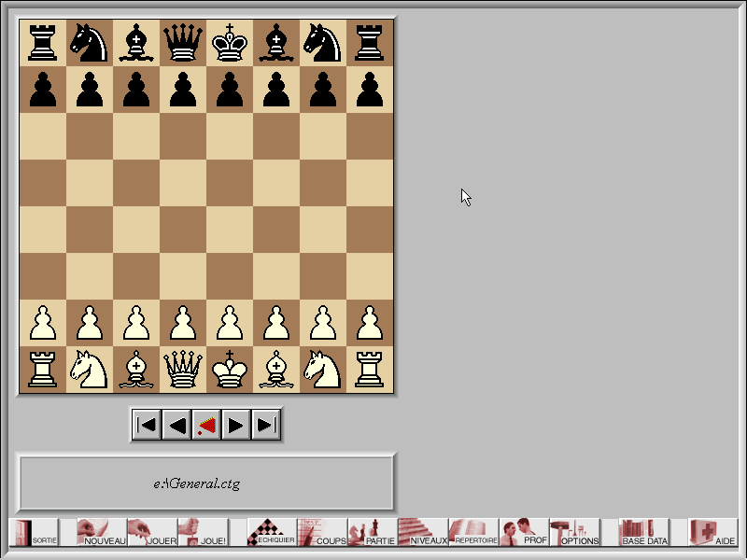Select the white bishop on c1
Screen dimensions: 747x560
coord(136,370)
